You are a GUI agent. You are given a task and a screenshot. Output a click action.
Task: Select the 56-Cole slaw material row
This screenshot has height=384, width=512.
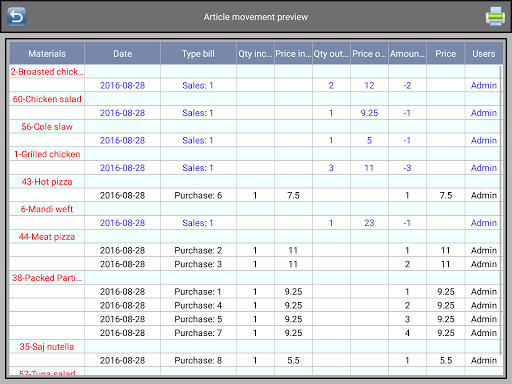point(255,127)
